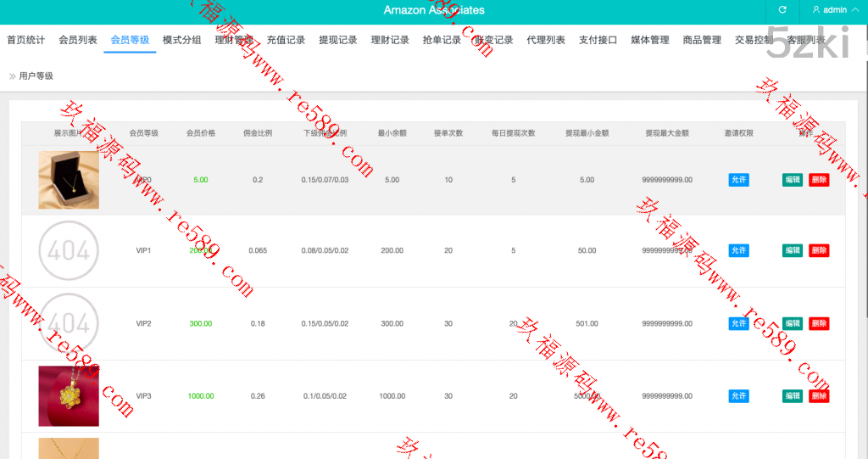The height and width of the screenshot is (459, 868).
Task: Select the 充值记录 tab
Action: (x=286, y=40)
